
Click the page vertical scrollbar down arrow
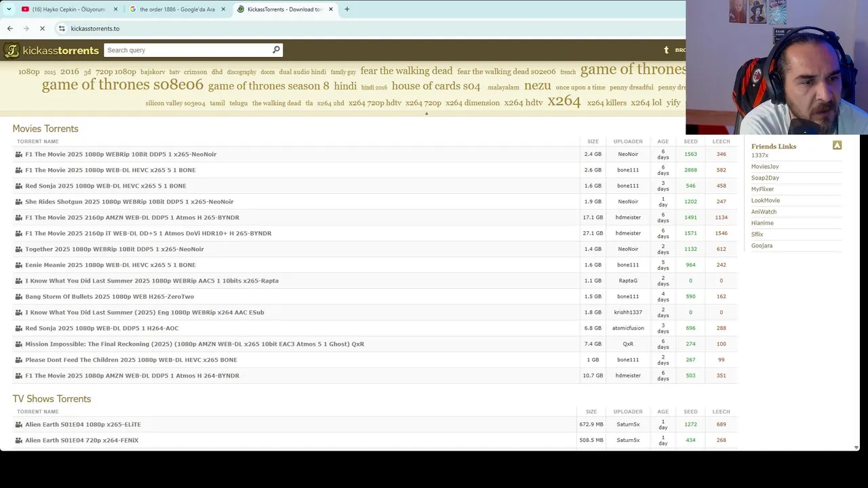tap(856, 447)
